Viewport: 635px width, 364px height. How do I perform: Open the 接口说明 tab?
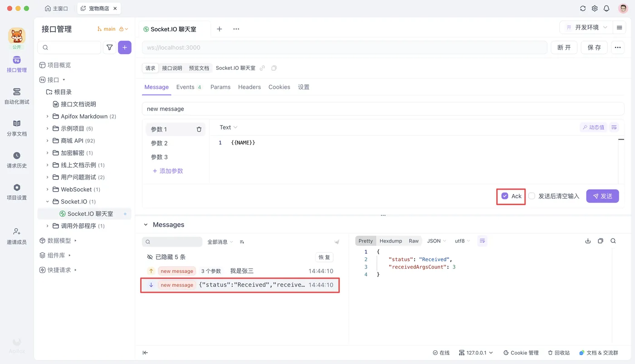pyautogui.click(x=172, y=68)
